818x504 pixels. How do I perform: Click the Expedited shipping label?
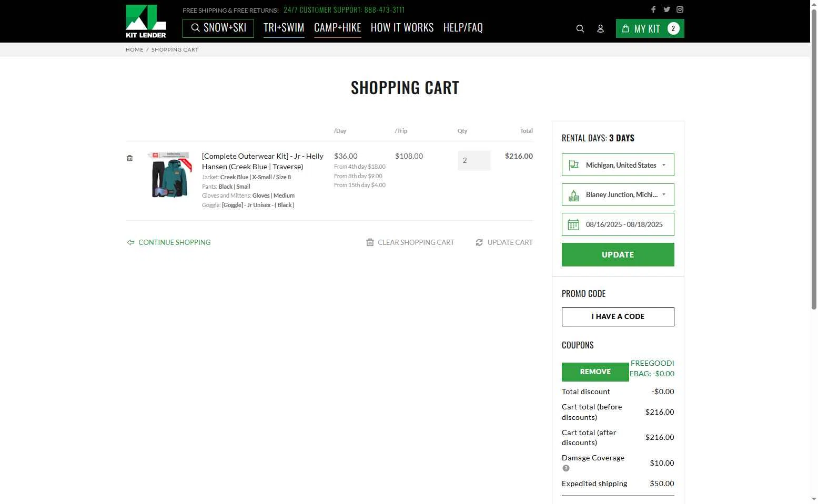pos(594,484)
